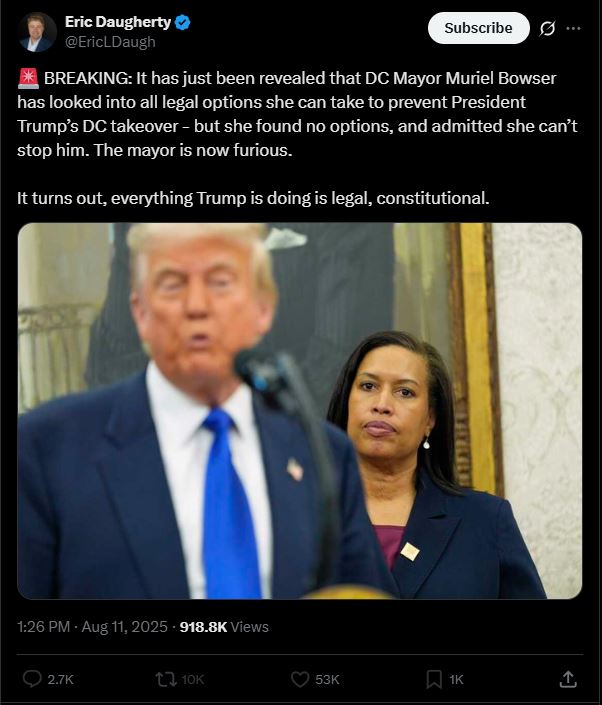Image resolution: width=602 pixels, height=705 pixels.
Task: Open the three-dot more options menu
Action: tap(573, 28)
